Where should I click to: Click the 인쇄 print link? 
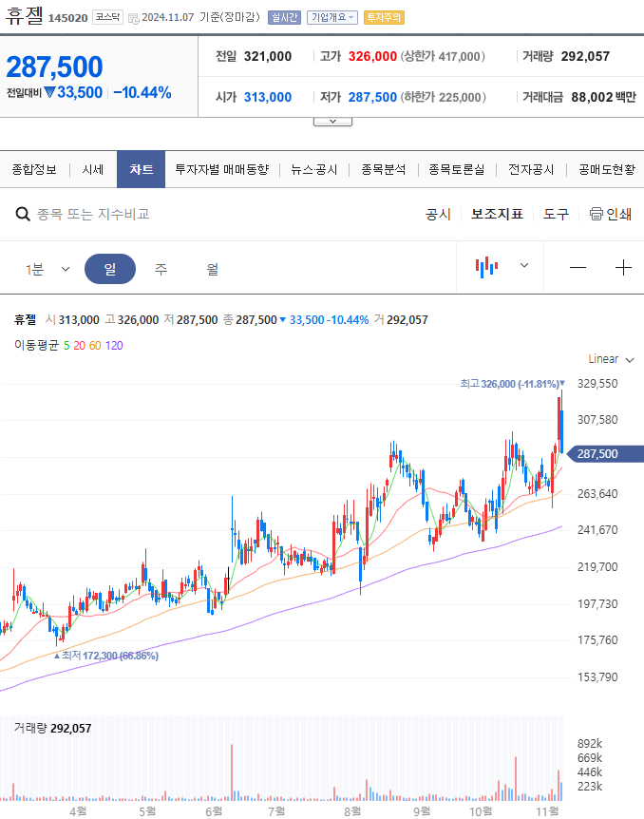pyautogui.click(x=618, y=214)
